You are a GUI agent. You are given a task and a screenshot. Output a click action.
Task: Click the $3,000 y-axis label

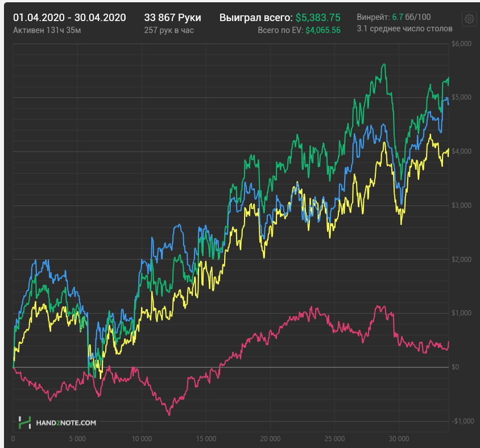tap(461, 205)
